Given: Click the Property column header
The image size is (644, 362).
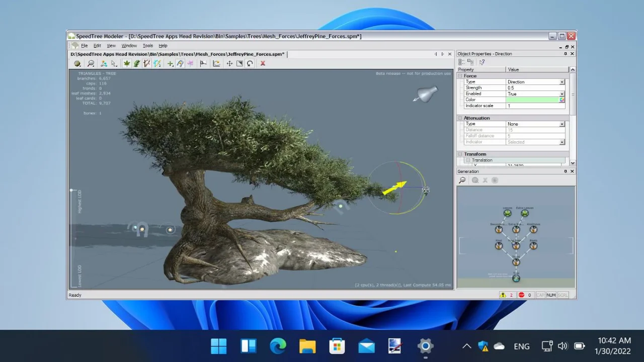Looking at the screenshot, I should coord(481,70).
